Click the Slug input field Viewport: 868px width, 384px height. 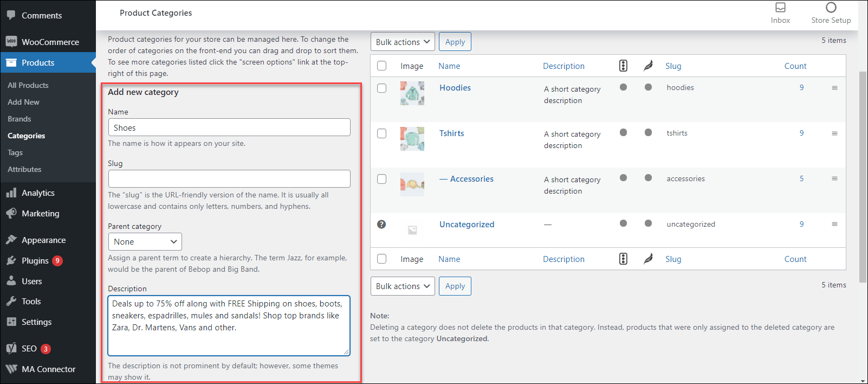point(229,179)
